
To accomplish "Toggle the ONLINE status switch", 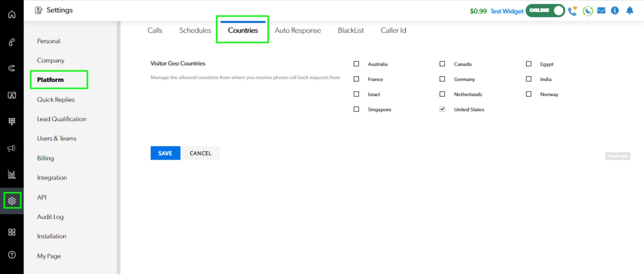I will 545,10.
